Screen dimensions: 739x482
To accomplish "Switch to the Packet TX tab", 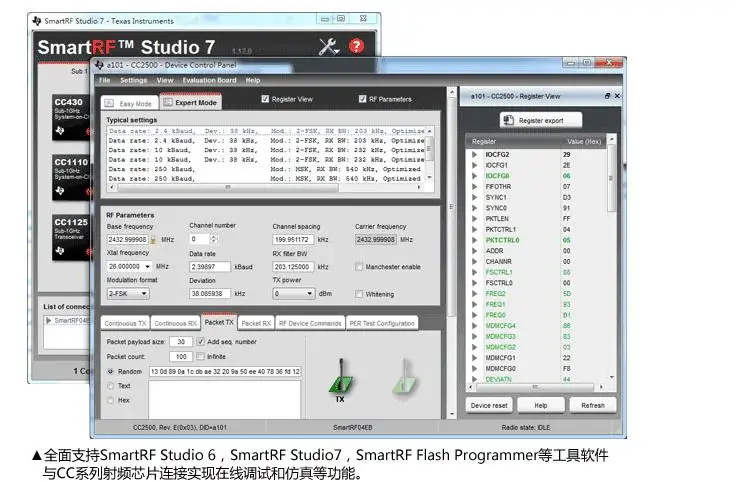I will tap(219, 322).
